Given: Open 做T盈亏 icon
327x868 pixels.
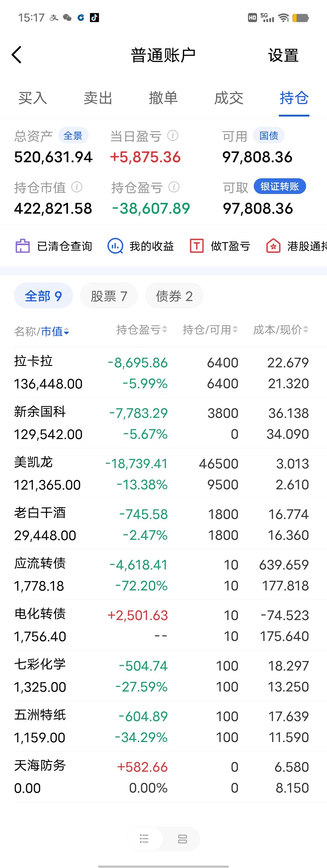Looking at the screenshot, I should pyautogui.click(x=197, y=246).
